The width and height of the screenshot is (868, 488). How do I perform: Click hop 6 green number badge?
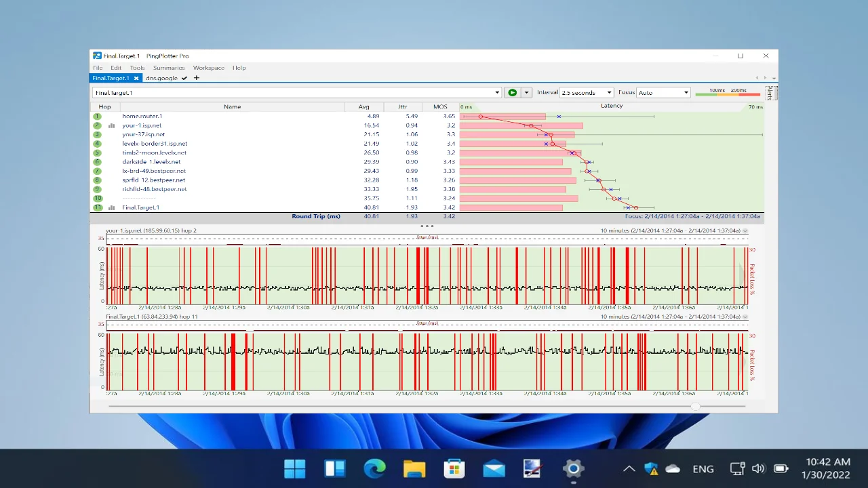(x=98, y=162)
